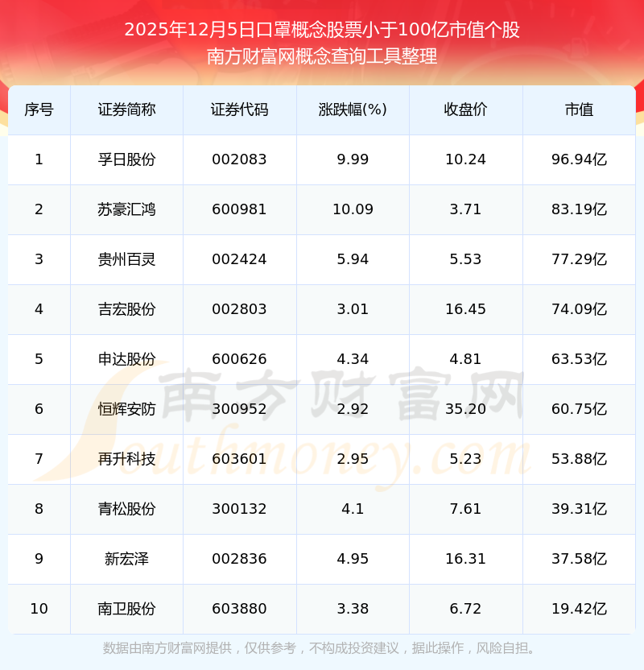The width and height of the screenshot is (644, 670).
Task: Click market value 39.31亿
Action: [579, 509]
